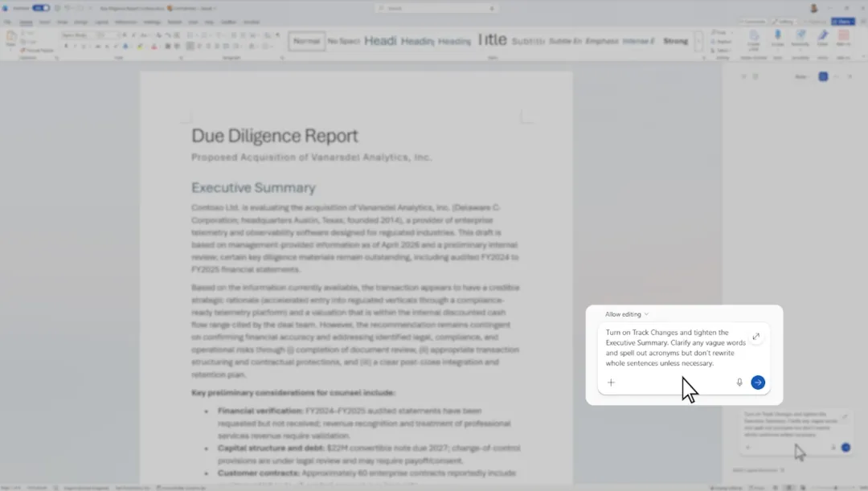
Task: Apply the Strong style
Action: [675, 41]
